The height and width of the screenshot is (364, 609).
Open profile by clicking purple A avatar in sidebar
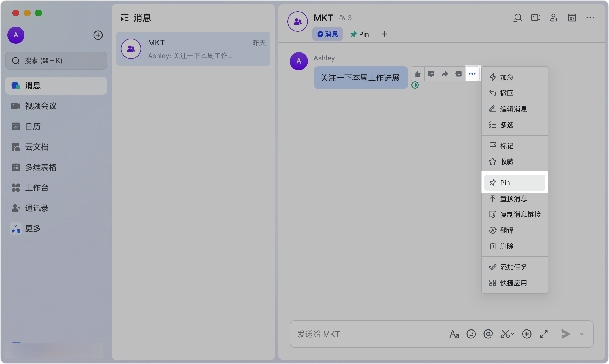(16, 35)
